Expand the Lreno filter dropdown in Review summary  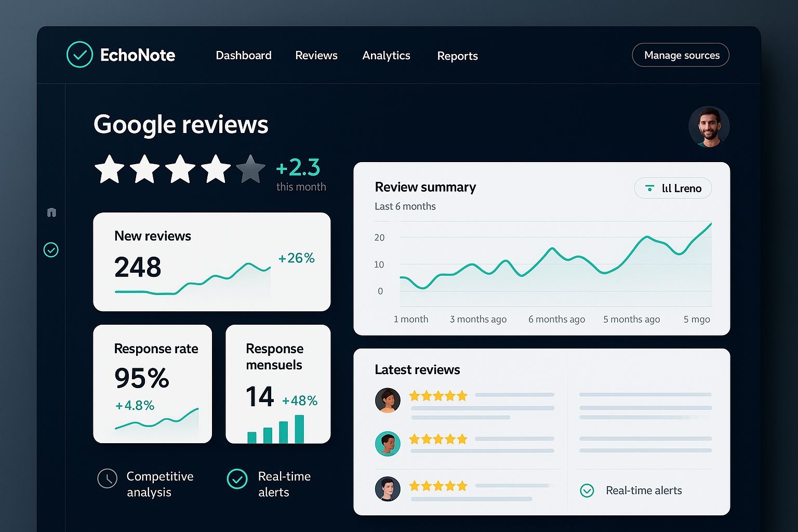[673, 188]
